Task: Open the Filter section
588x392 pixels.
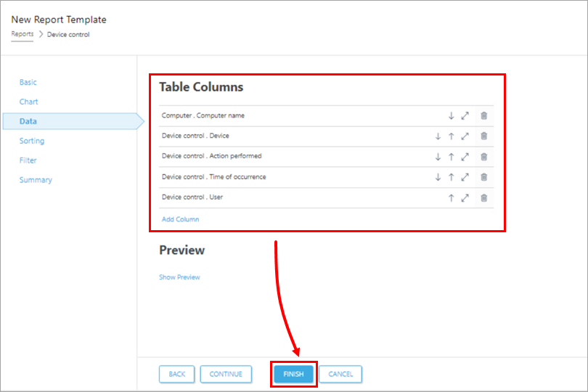Action: [28, 160]
